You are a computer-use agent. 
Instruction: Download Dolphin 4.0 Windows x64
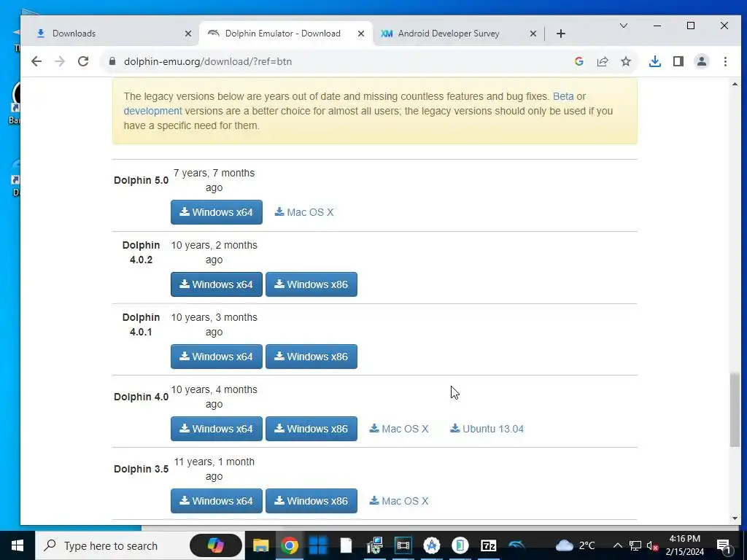click(x=216, y=429)
